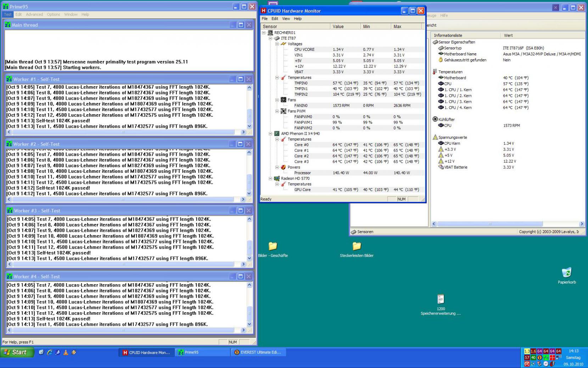588x368 pixels.
Task: Collapse the Radeon HD 5770 node
Action: point(270,178)
